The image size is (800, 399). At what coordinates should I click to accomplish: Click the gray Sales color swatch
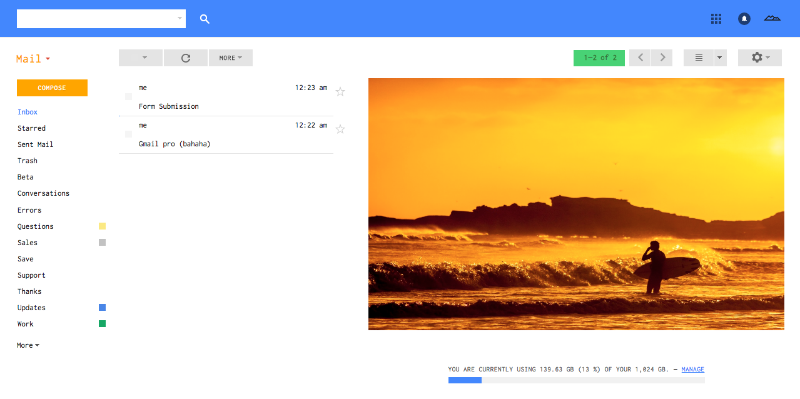click(x=103, y=242)
